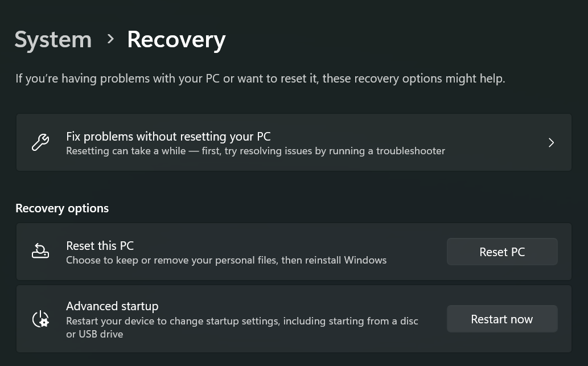Expand the Fix problems chevron arrow
The height and width of the screenshot is (366, 588).
pos(551,142)
